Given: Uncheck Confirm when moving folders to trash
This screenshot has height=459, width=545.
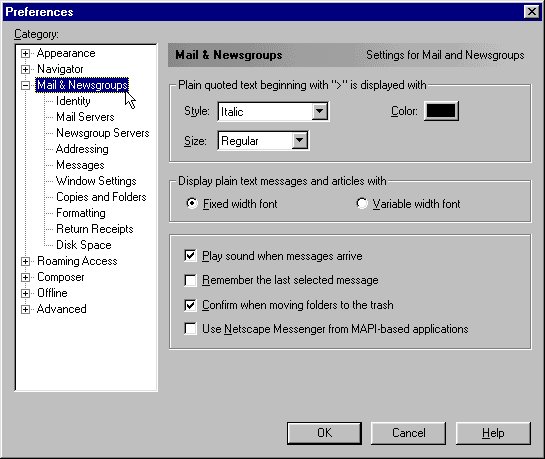Looking at the screenshot, I should tap(190, 305).
